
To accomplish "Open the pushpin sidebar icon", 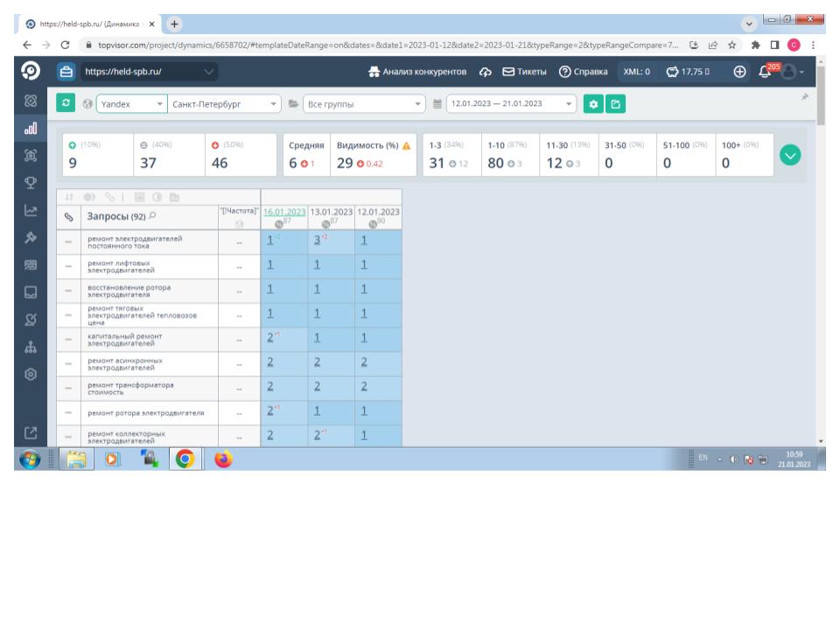I will 31,237.
